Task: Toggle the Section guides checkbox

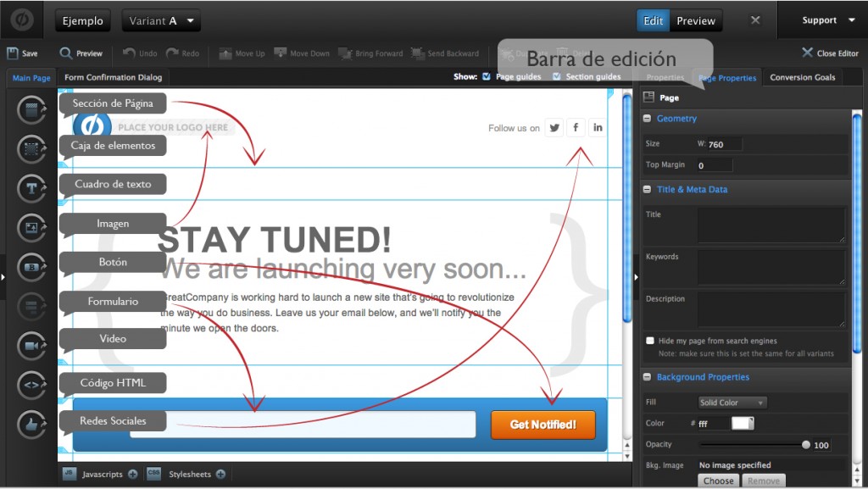Action: (x=556, y=76)
